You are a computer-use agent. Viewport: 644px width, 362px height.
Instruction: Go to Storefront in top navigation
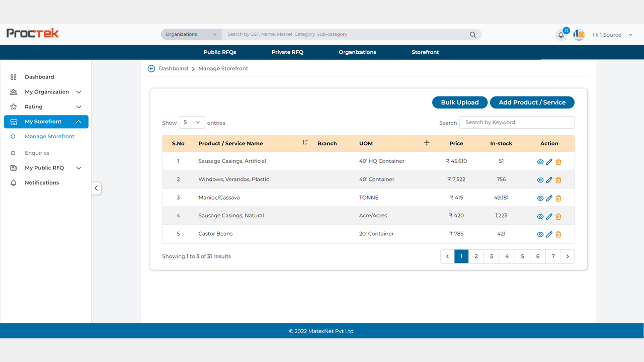click(x=425, y=52)
